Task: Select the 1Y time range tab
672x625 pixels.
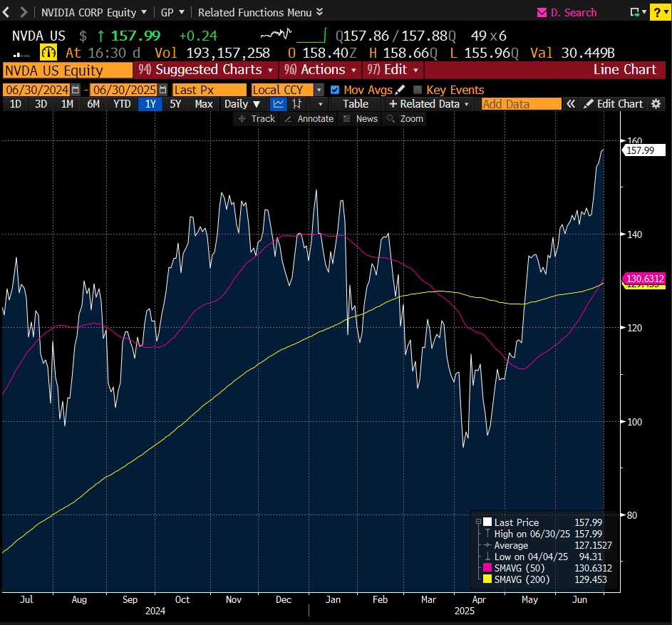Action: (x=150, y=104)
